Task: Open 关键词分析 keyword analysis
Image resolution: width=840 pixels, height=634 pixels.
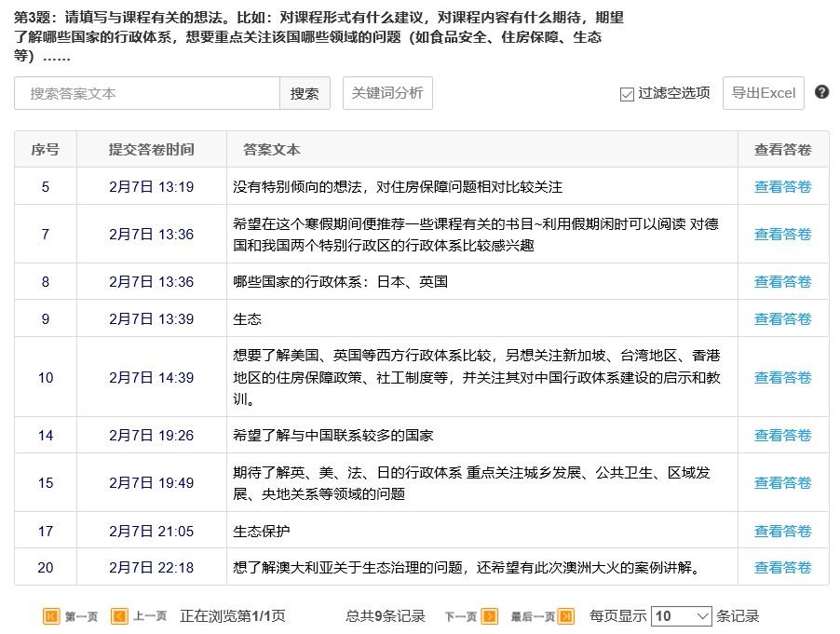Action: click(x=387, y=93)
